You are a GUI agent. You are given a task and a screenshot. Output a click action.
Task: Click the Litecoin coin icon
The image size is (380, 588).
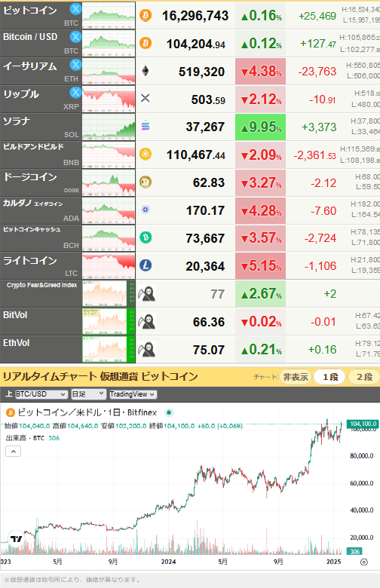(x=146, y=265)
